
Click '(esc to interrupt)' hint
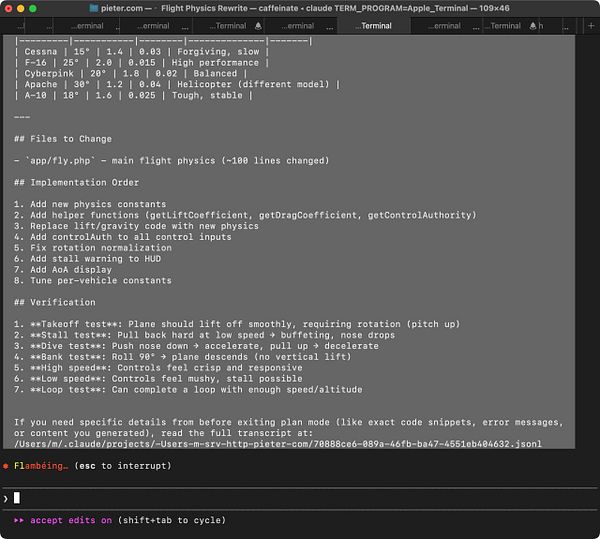pos(122,466)
